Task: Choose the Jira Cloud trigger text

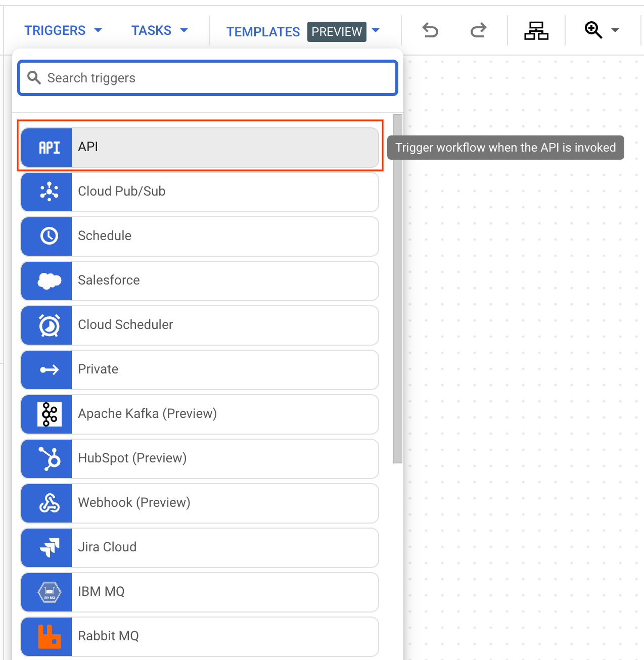Action: [107, 547]
